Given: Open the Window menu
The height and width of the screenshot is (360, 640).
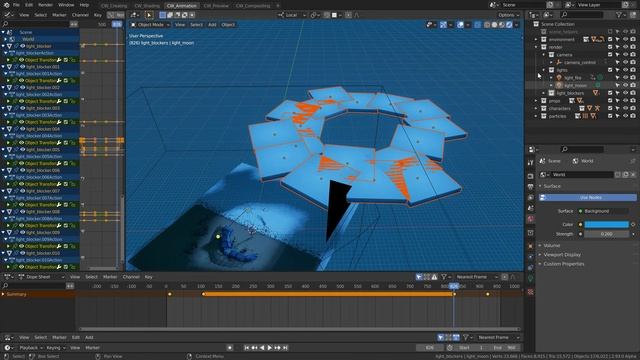Looking at the screenshot, I should pyautogui.click(x=66, y=5).
